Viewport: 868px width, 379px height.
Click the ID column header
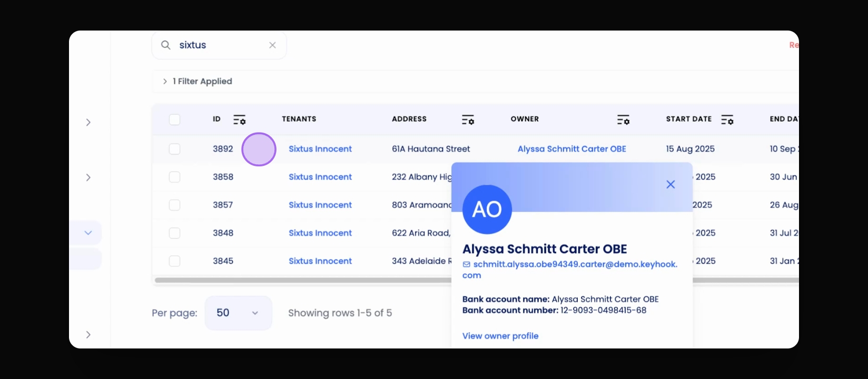(216, 119)
